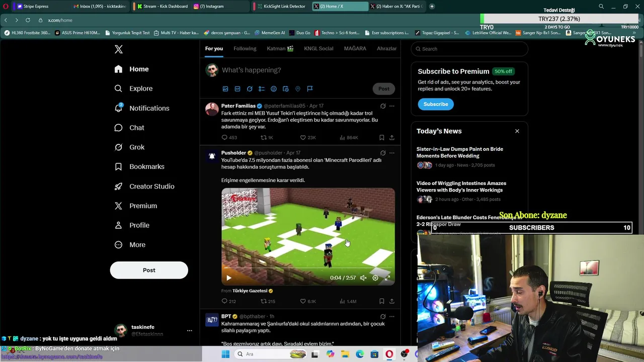Share the Pater Familias post
This screenshot has height=362, width=644.
[392, 138]
